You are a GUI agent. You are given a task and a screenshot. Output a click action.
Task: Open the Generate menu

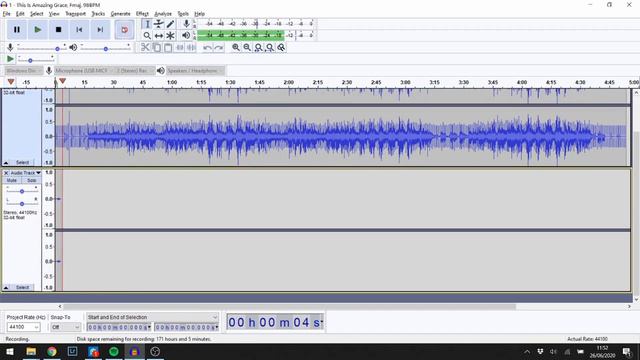point(120,13)
